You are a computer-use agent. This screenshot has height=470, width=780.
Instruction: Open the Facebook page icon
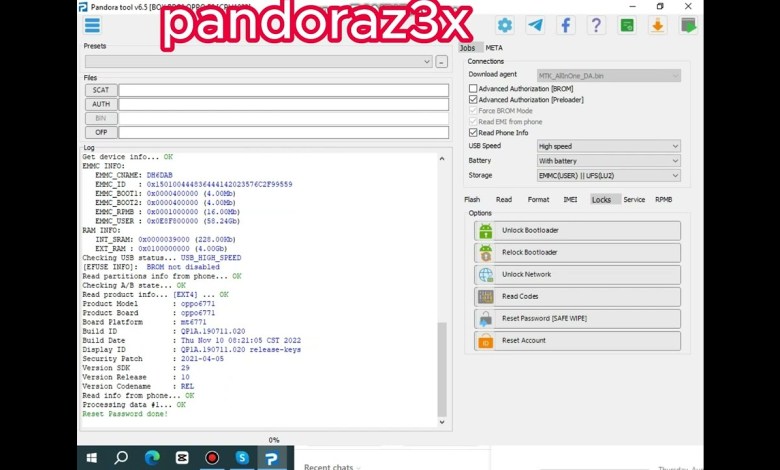pyautogui.click(x=566, y=25)
